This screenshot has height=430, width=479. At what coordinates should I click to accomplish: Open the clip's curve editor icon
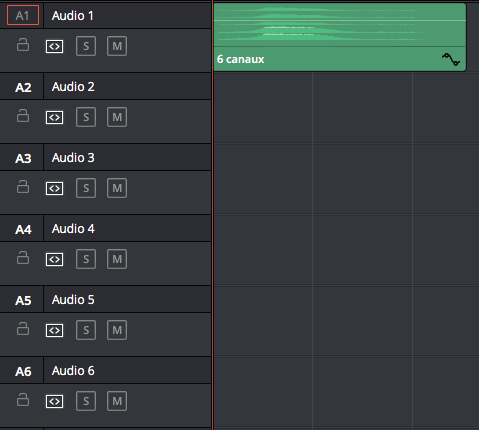click(x=451, y=59)
